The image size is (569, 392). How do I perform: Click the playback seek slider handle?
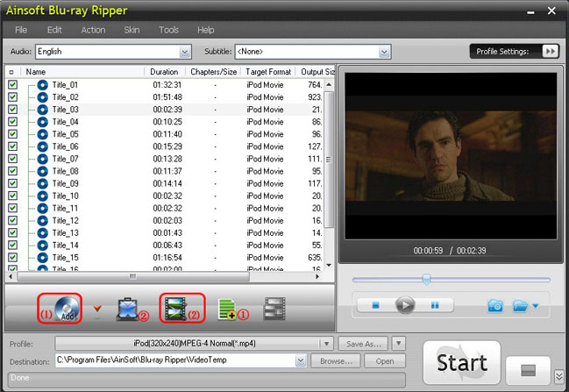pos(426,279)
